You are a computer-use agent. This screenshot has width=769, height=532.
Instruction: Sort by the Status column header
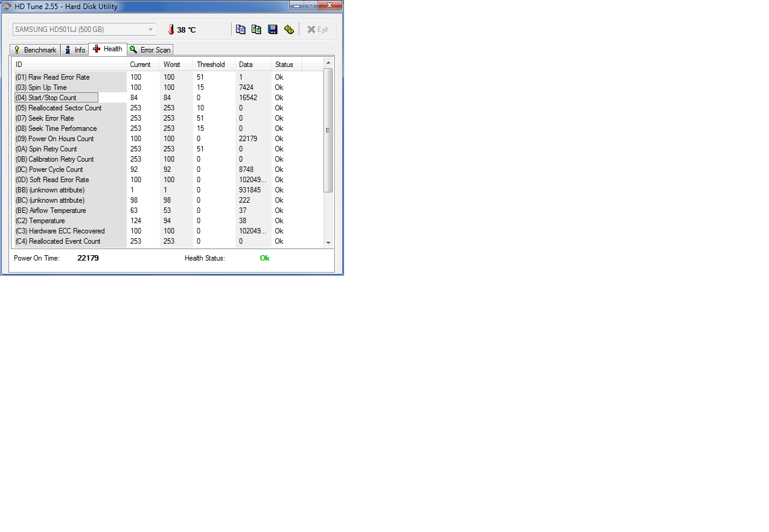pos(287,65)
